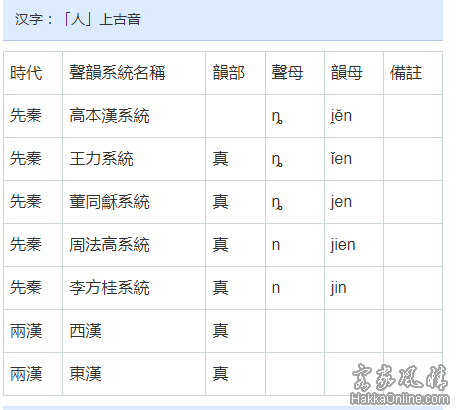Click the 聲母 column header
The image size is (456, 410).
tap(287, 73)
